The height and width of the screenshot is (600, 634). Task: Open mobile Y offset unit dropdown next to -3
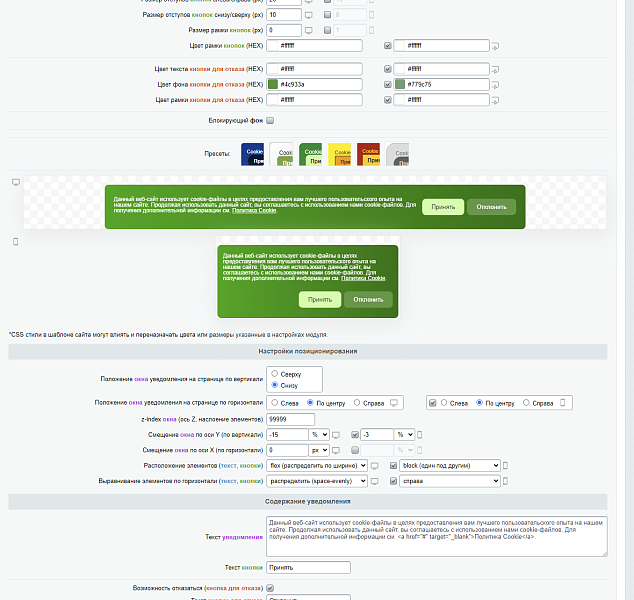(x=404, y=435)
